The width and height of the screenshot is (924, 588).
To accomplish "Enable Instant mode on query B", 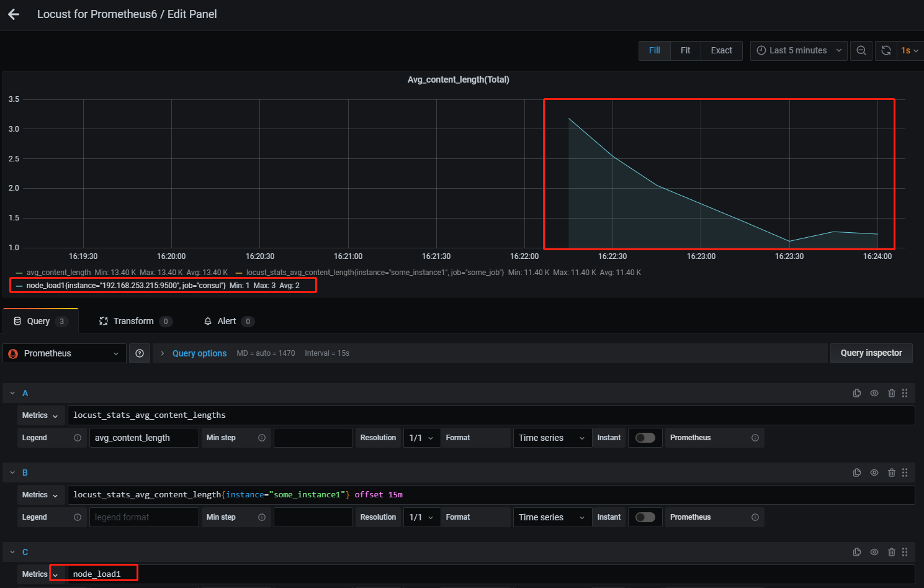I will click(x=645, y=517).
